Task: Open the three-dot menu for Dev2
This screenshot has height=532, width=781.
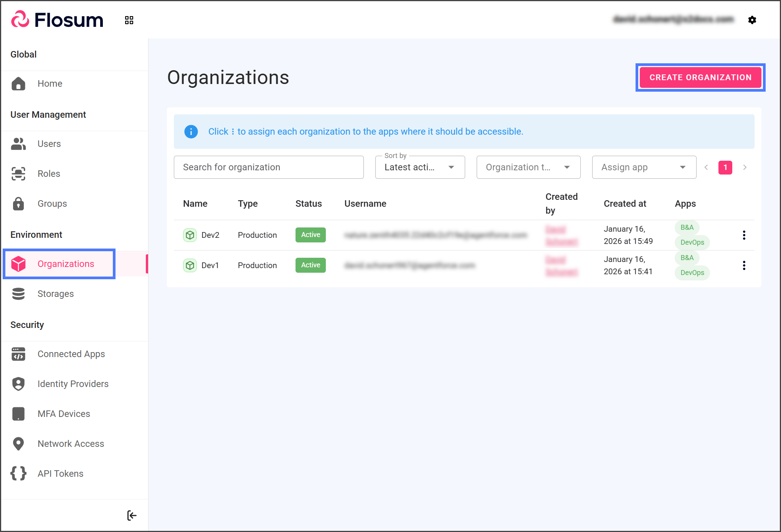Action: point(744,235)
